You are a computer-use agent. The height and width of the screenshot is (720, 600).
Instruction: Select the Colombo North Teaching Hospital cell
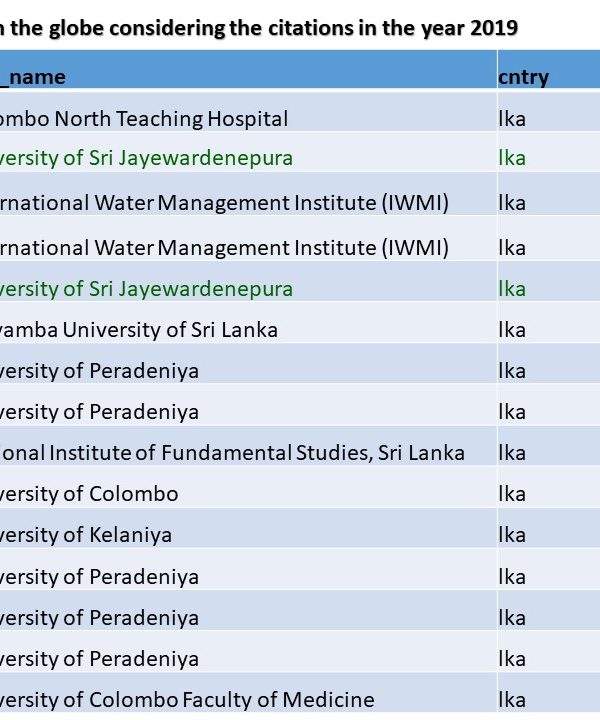point(144,119)
